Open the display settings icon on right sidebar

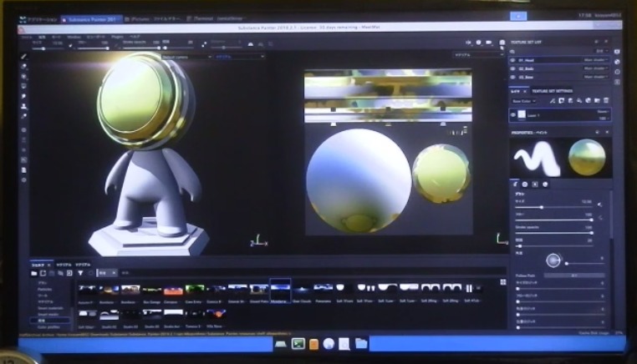618,52
